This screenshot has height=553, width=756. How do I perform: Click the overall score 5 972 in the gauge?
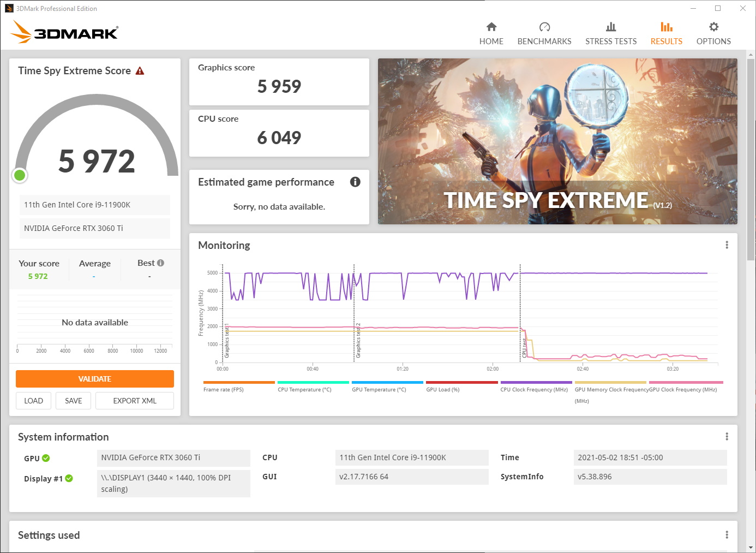point(97,161)
